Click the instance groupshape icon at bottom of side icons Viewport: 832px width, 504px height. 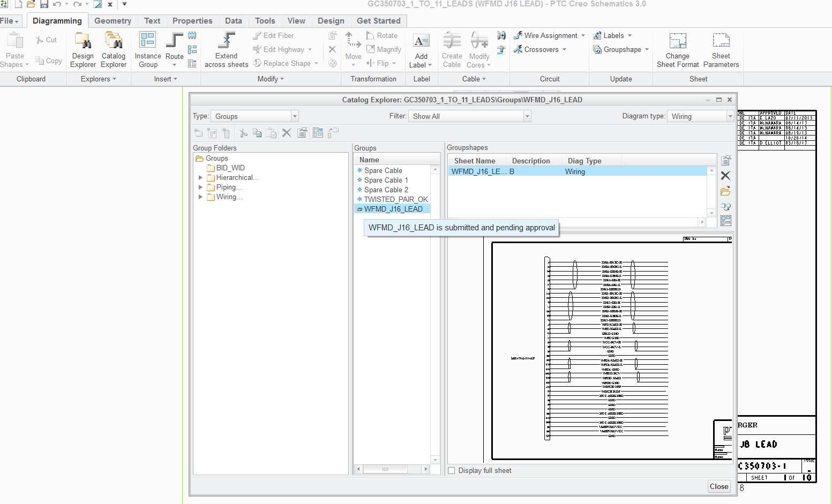point(726,221)
